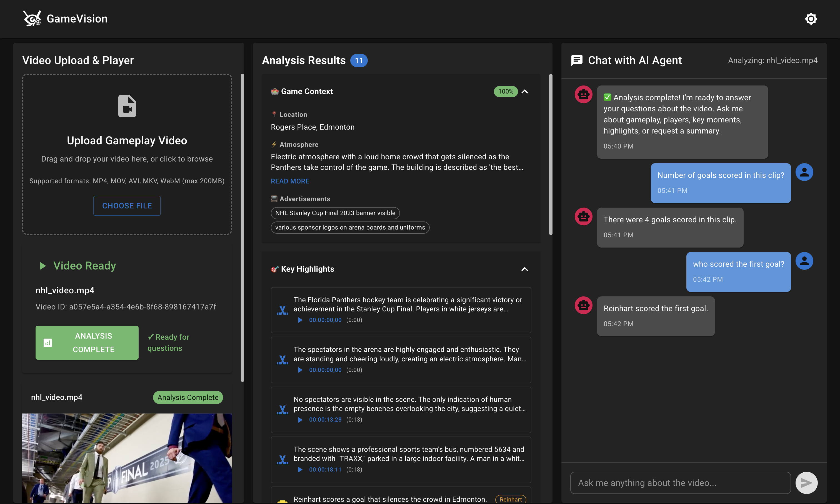
Task: Play highlight at timestamp 00:00:13;28
Action: click(300, 420)
